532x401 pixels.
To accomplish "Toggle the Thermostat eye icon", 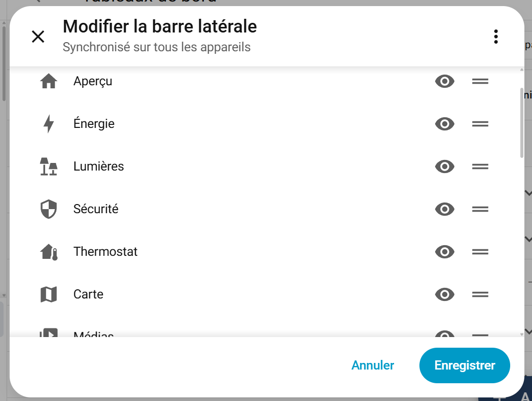I will pos(445,252).
